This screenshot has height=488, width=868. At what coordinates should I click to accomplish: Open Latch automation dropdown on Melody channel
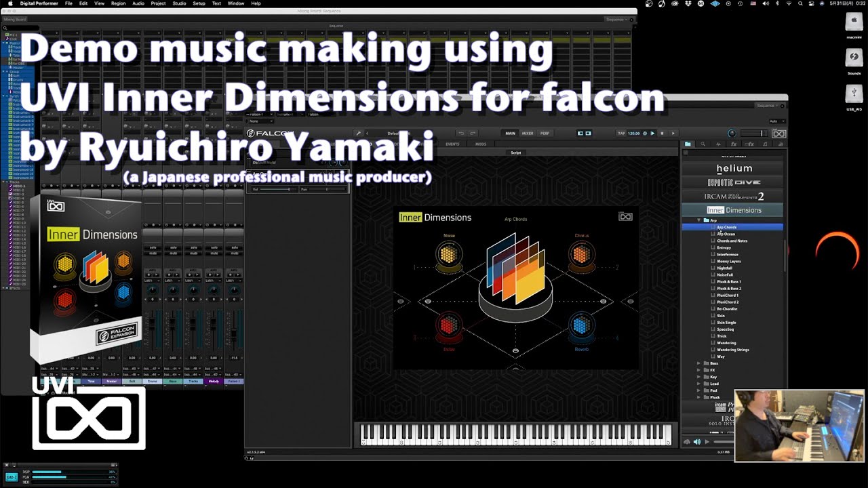coord(214,280)
